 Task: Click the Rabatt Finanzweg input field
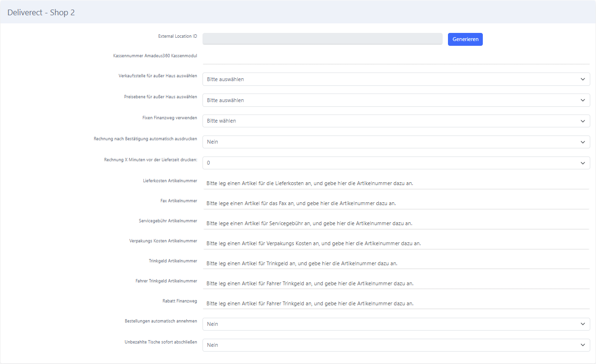pos(396,303)
